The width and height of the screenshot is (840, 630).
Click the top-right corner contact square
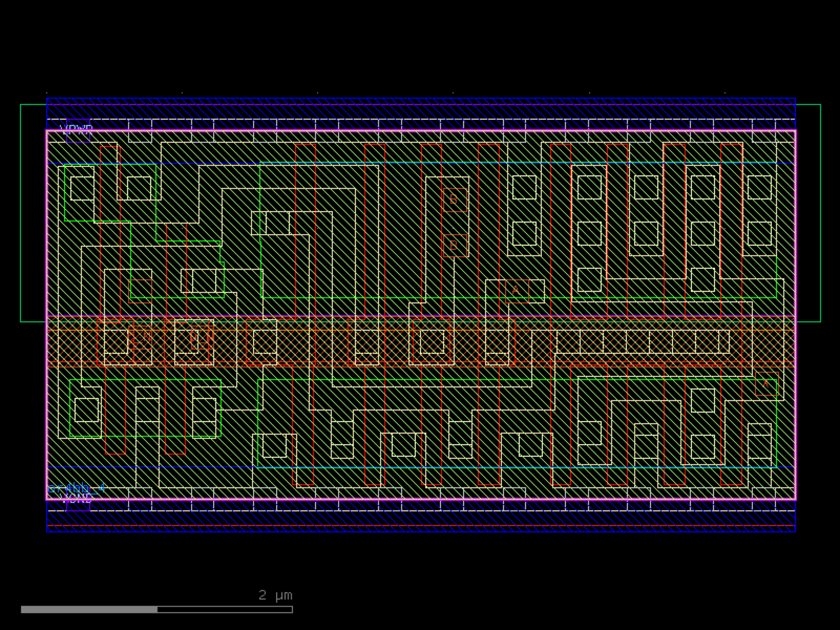759,187
